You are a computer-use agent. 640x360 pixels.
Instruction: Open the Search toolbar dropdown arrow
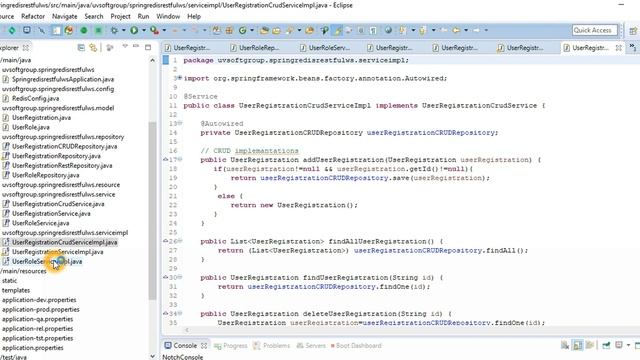pyautogui.click(x=299, y=30)
